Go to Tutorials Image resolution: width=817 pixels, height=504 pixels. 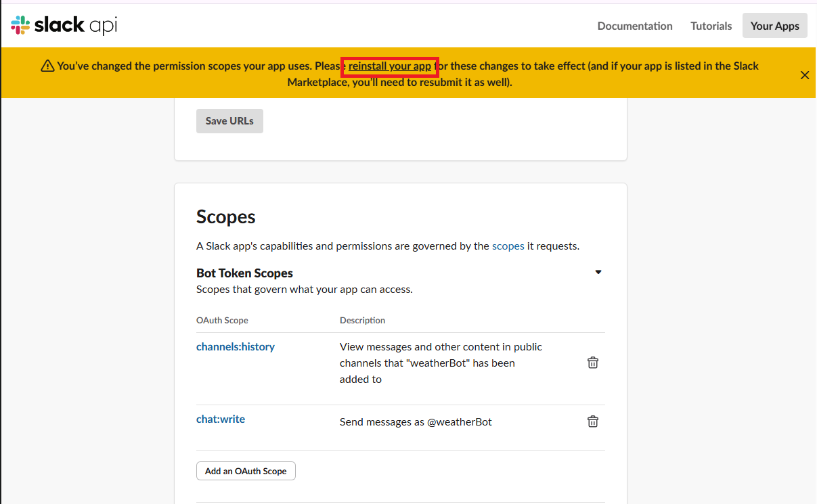click(x=711, y=26)
